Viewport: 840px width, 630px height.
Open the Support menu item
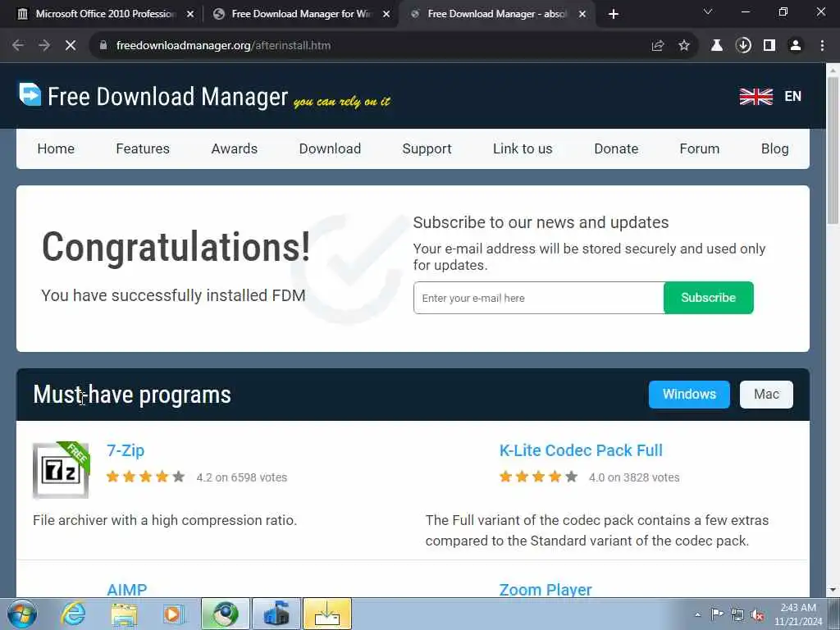427,149
